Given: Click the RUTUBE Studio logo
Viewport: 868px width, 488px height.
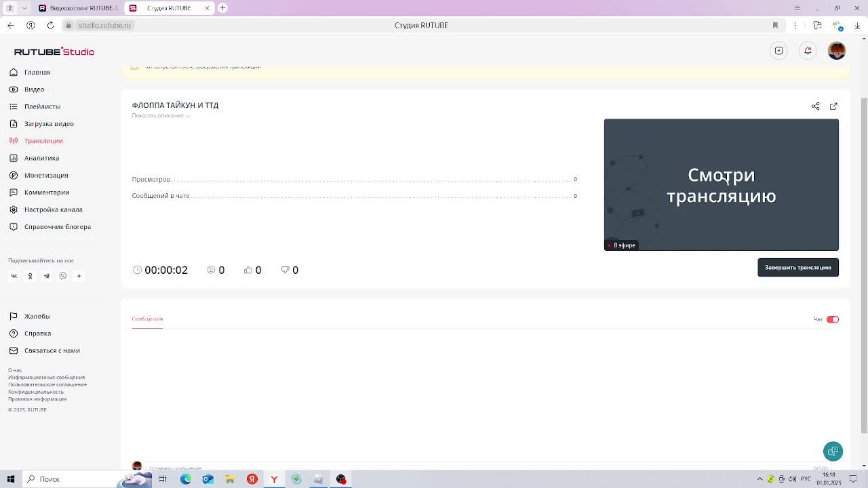Looking at the screenshot, I should pos(54,52).
